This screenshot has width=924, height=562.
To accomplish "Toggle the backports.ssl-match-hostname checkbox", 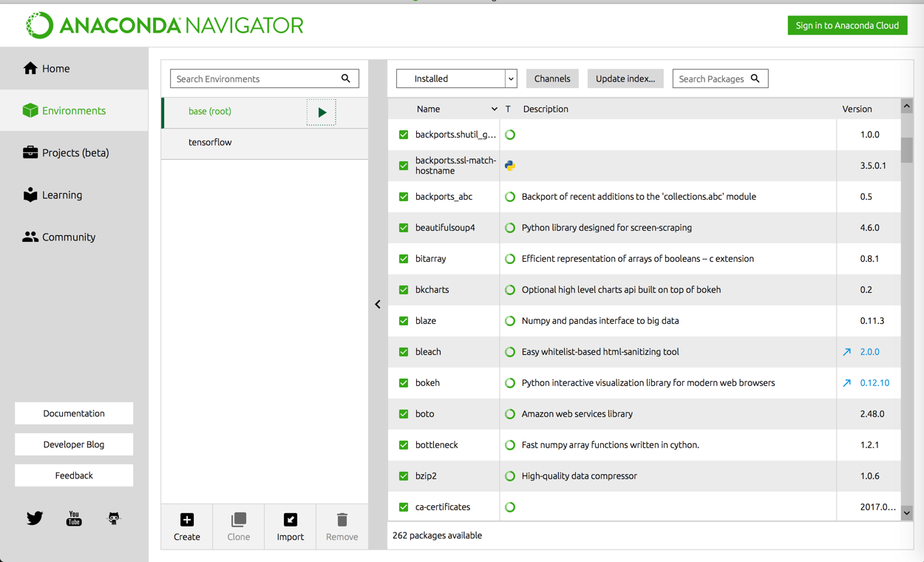I will click(x=404, y=166).
